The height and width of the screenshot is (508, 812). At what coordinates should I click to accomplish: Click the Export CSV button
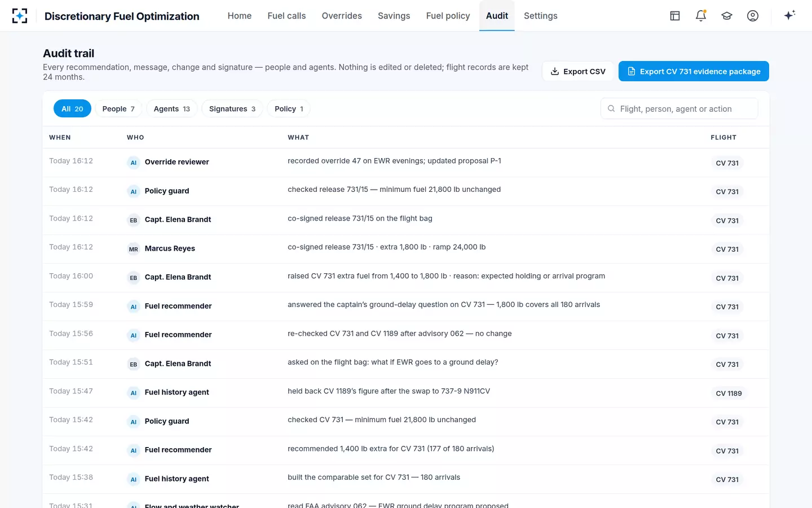[578, 71]
